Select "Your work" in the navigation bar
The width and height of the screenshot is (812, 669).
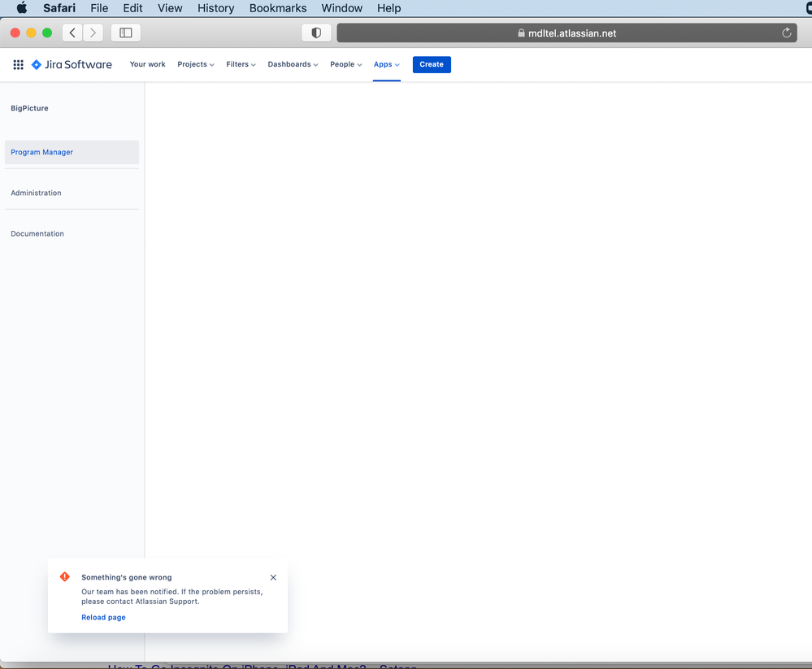point(147,64)
